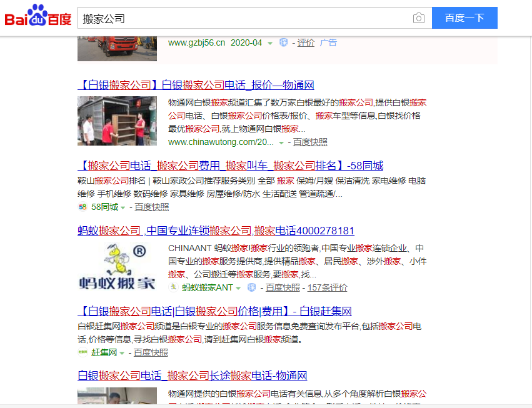This screenshot has height=408, width=532.
Task: Open 百度快照 for chinawutong result
Action: (310, 142)
